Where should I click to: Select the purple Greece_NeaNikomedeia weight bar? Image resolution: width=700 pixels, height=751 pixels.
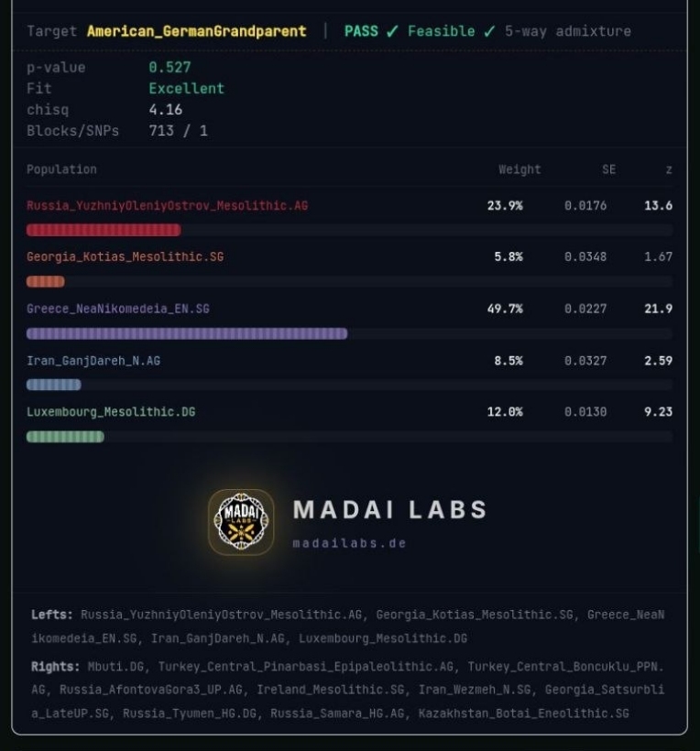187,333
